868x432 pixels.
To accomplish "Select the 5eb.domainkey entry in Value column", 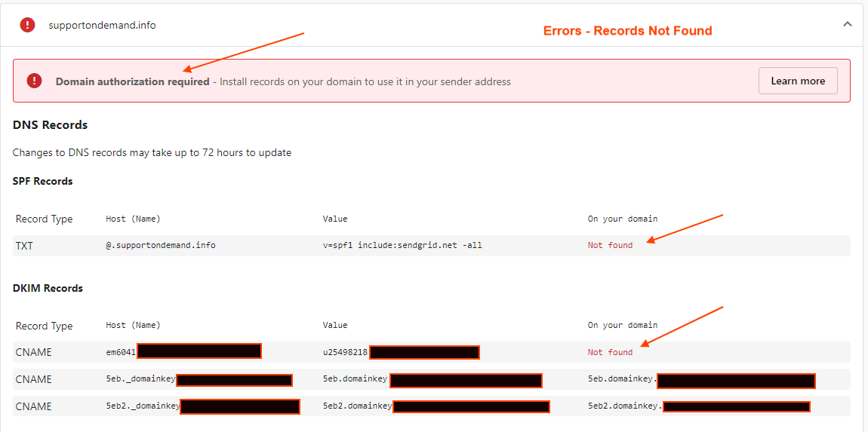I will 355,379.
